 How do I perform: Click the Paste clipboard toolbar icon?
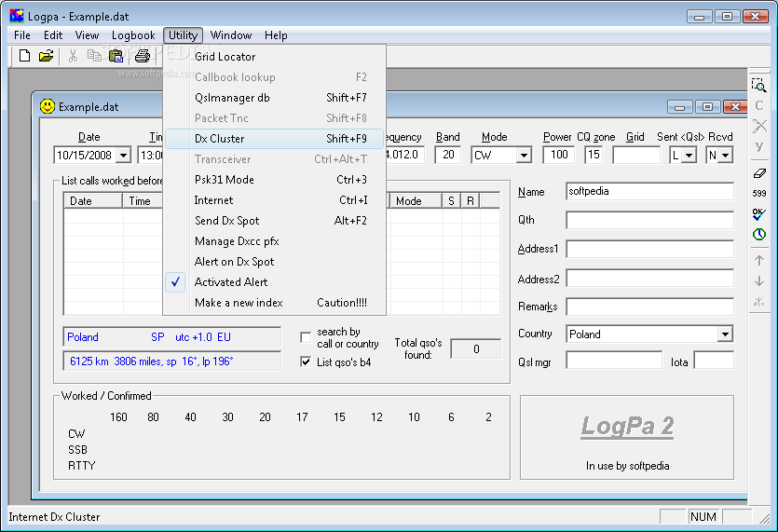pos(116,56)
